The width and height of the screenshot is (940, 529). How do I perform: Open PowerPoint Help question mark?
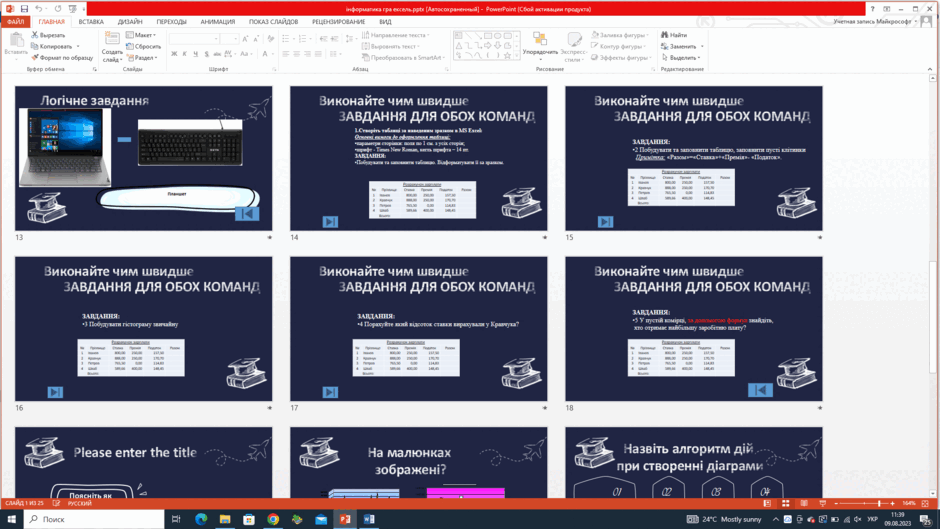pos(872,9)
